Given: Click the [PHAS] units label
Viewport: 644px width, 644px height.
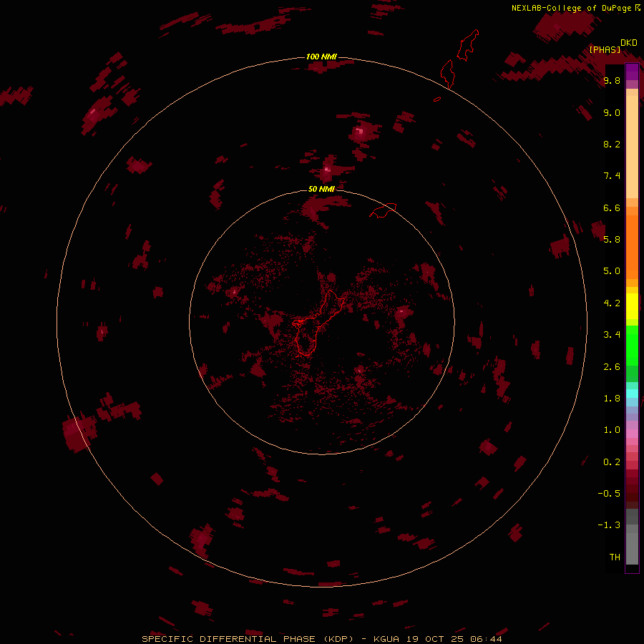Looking at the screenshot, I should click(605, 49).
